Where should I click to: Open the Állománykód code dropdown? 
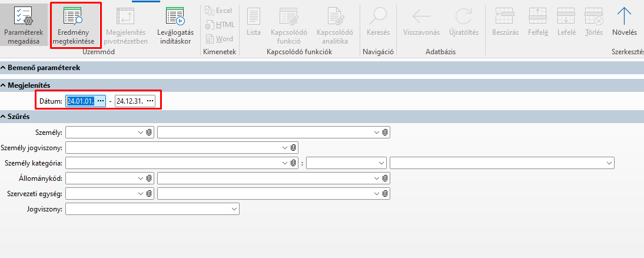tap(140, 178)
